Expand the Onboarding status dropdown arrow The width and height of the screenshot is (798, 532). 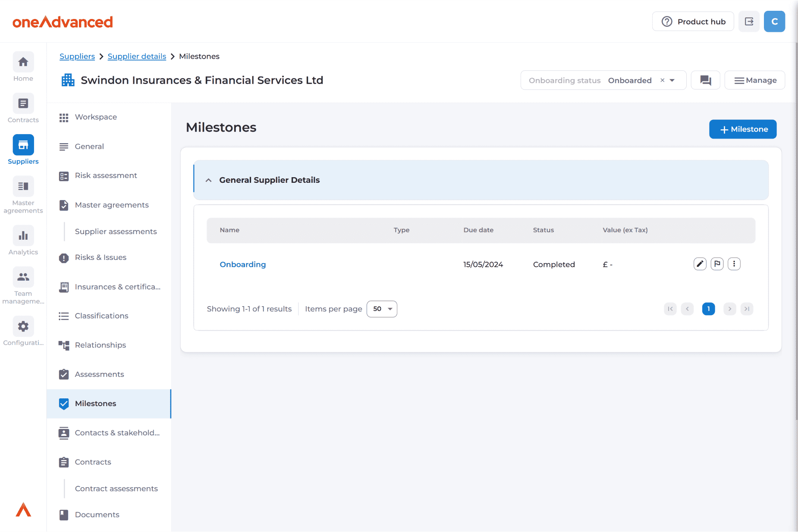[x=672, y=81]
